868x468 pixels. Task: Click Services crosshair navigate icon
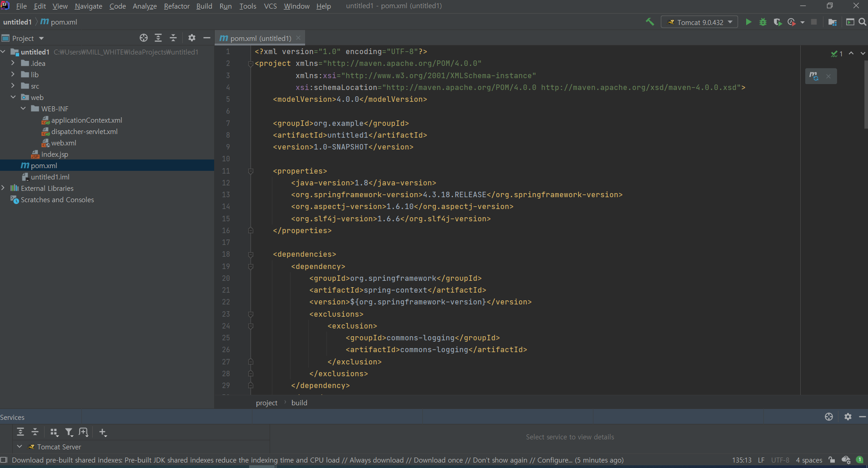829,417
